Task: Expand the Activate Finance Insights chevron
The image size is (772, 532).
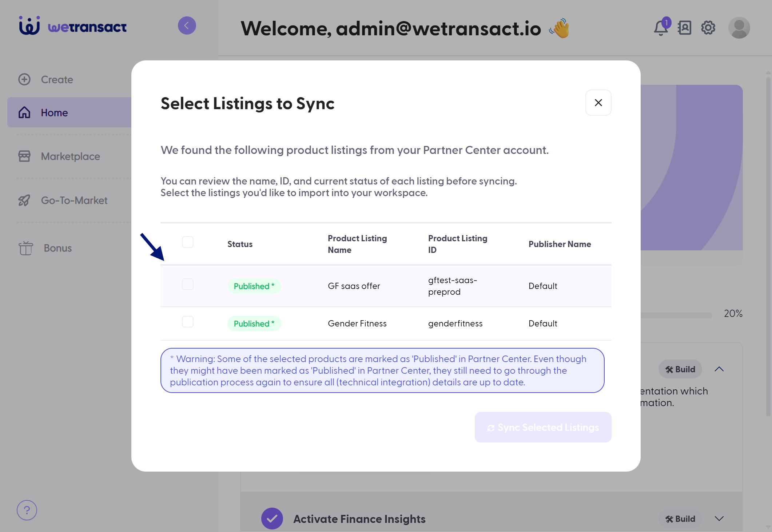Action: (x=719, y=519)
